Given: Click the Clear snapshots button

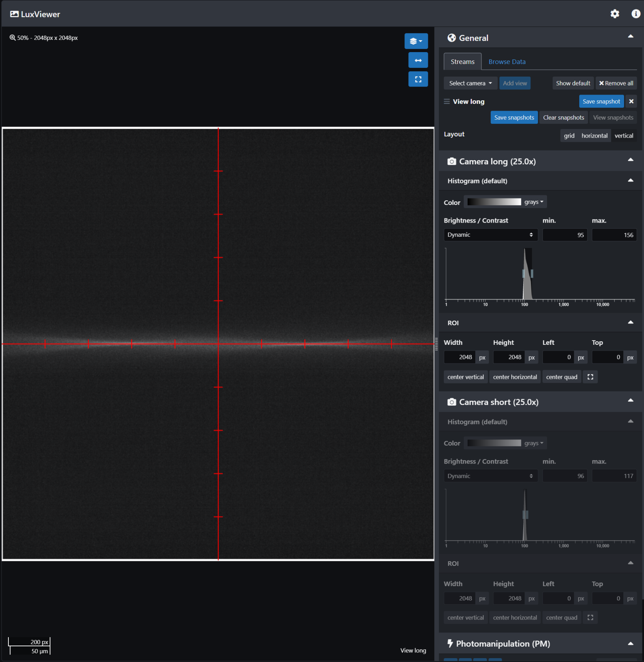Looking at the screenshot, I should [x=563, y=118].
